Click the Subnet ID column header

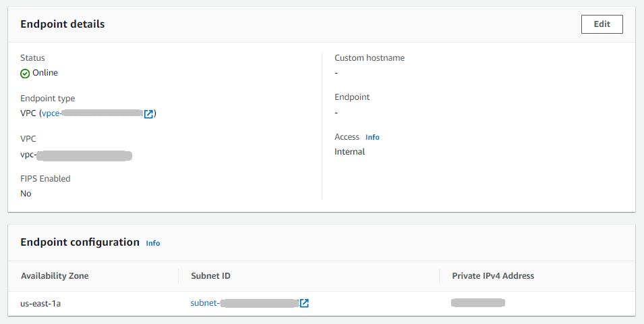point(211,276)
